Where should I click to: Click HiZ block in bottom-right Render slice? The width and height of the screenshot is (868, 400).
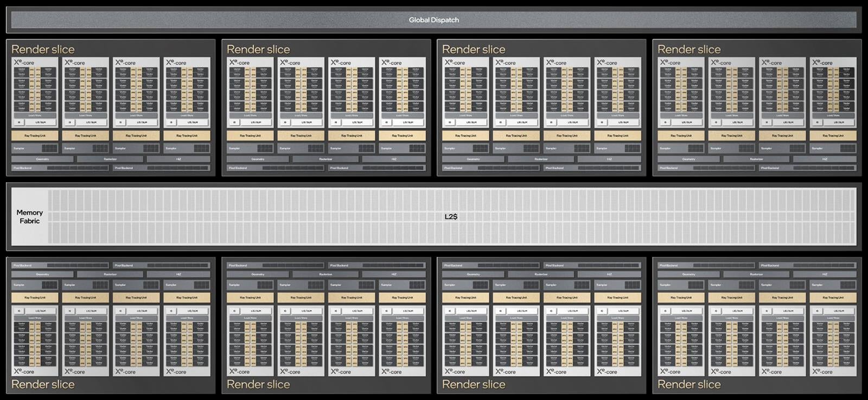(x=825, y=274)
